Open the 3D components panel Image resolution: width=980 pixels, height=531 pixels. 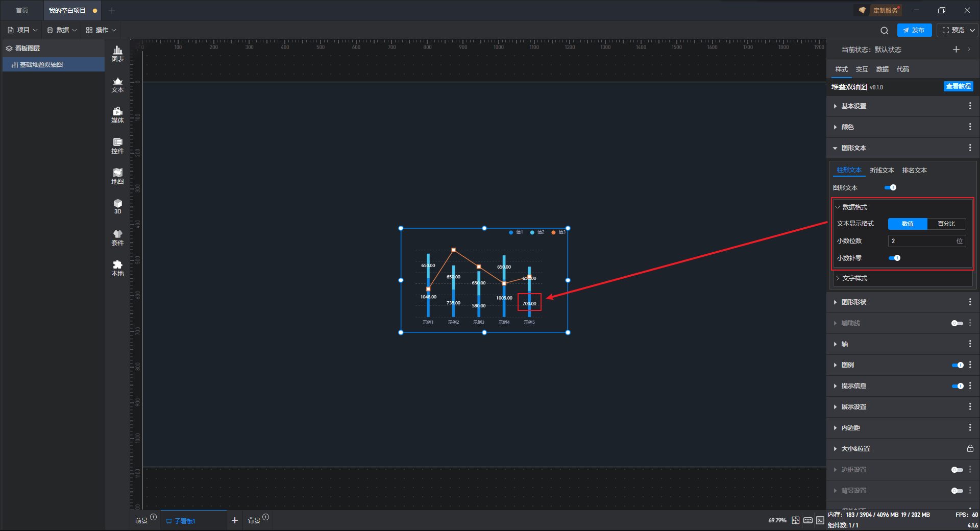click(x=117, y=206)
